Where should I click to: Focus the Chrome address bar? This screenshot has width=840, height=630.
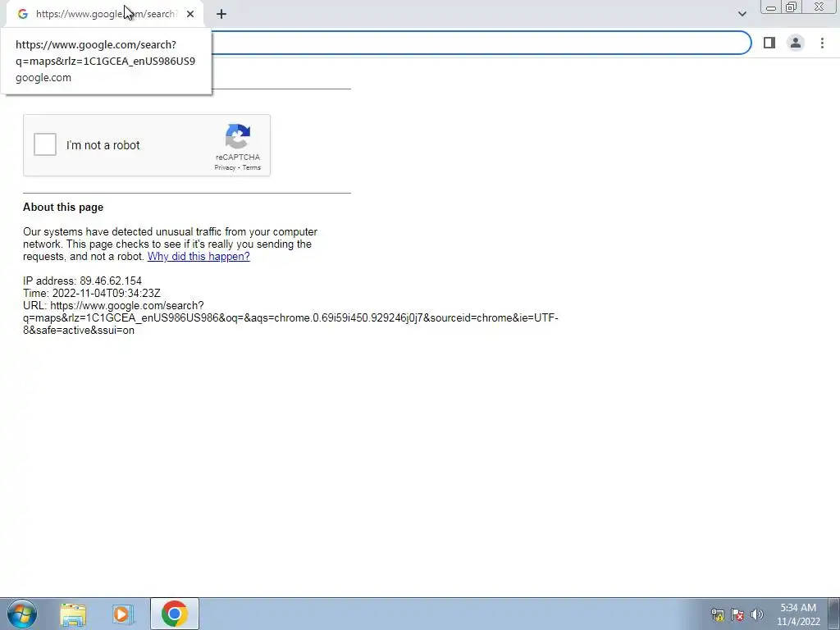481,43
